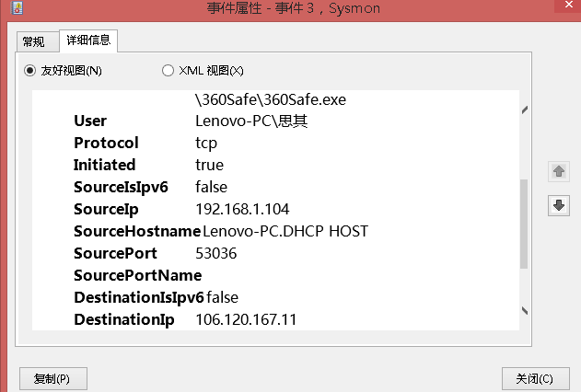581x392 pixels.
Task: Click the 复制(P) button
Action: pyautogui.click(x=53, y=378)
